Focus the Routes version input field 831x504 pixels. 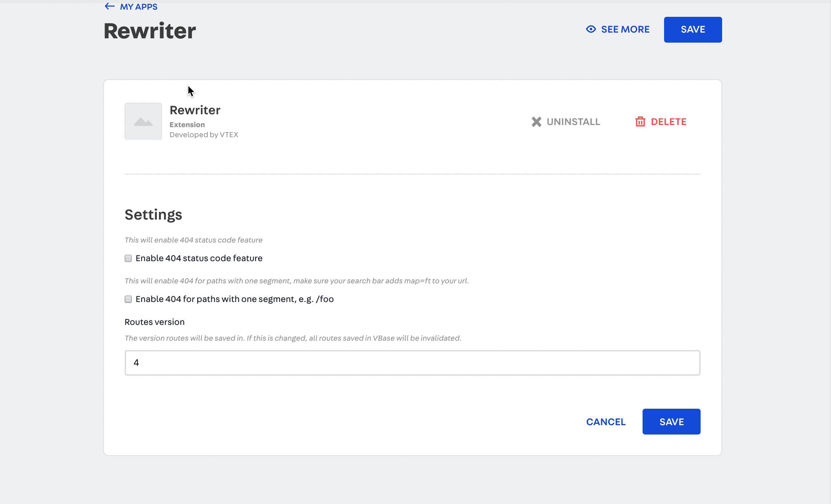[x=413, y=363]
